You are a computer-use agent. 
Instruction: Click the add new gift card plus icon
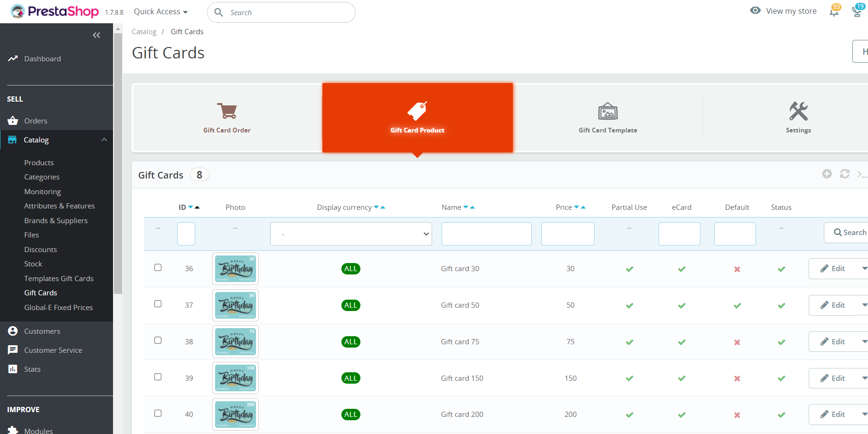pyautogui.click(x=827, y=174)
